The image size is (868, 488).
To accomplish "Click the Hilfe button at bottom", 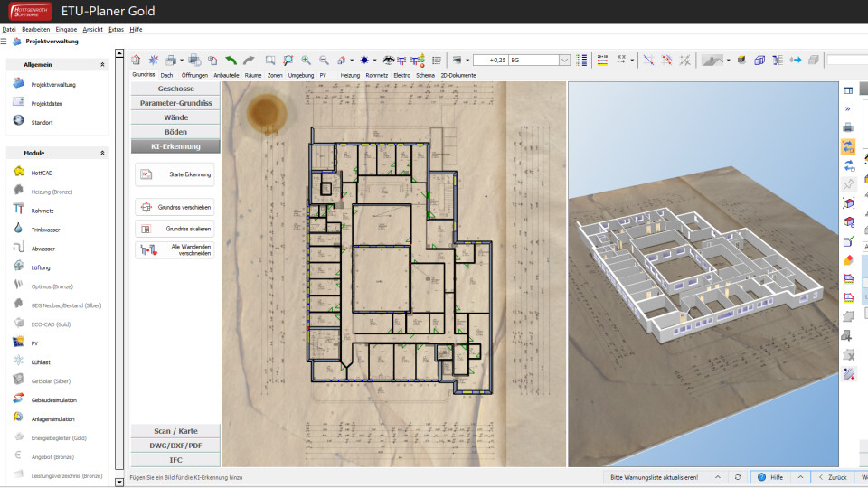I will point(771,477).
